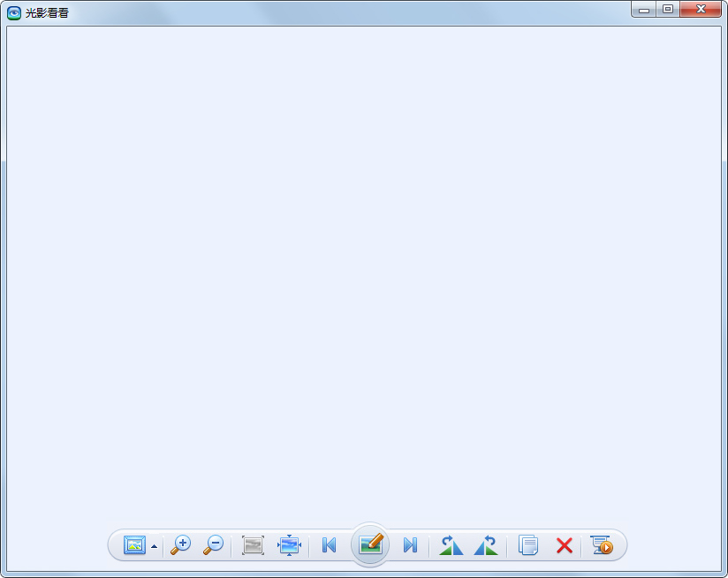Zoom out with the magnifier minus icon
This screenshot has width=728, height=578.
213,545
